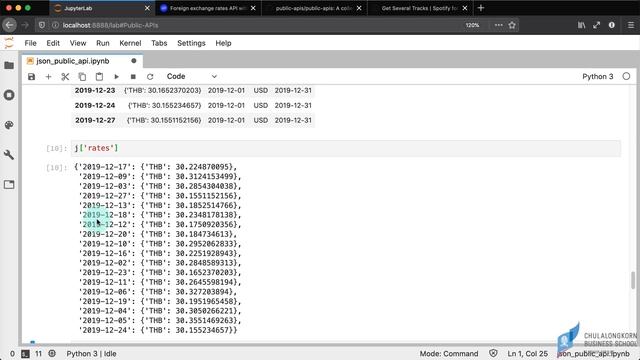Viewport: 640px width, 360px height.
Task: Click the Python 3 kernel name button
Action: pos(598,76)
